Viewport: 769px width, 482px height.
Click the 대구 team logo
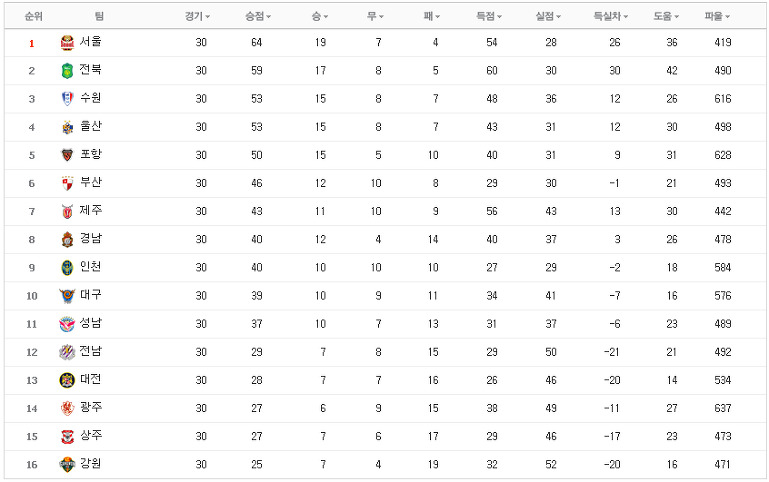[67, 296]
